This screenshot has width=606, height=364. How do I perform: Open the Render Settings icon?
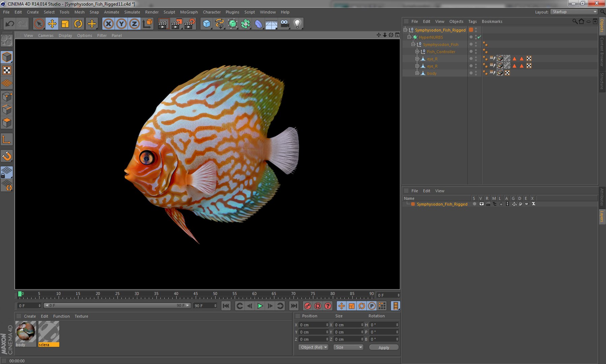tap(190, 24)
